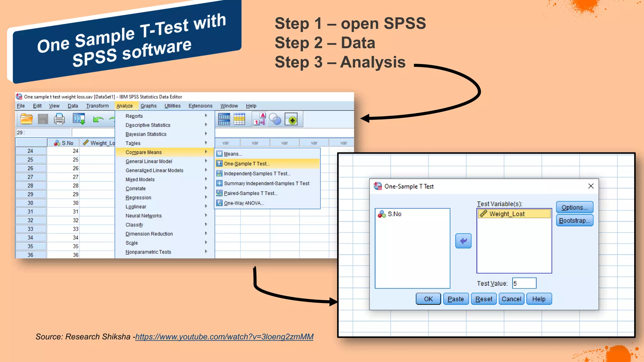Screen dimensions: 644x362
Task: Expand the Reports submenu arrow
Action: (x=206, y=116)
